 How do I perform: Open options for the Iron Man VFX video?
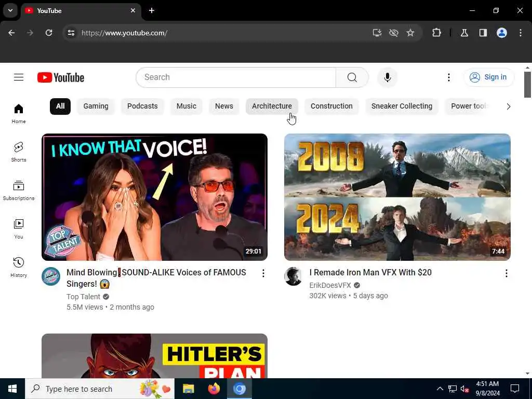coord(506,273)
